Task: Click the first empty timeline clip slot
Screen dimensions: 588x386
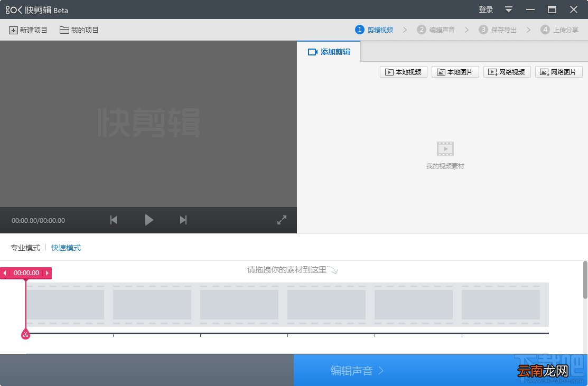Action: (65, 305)
